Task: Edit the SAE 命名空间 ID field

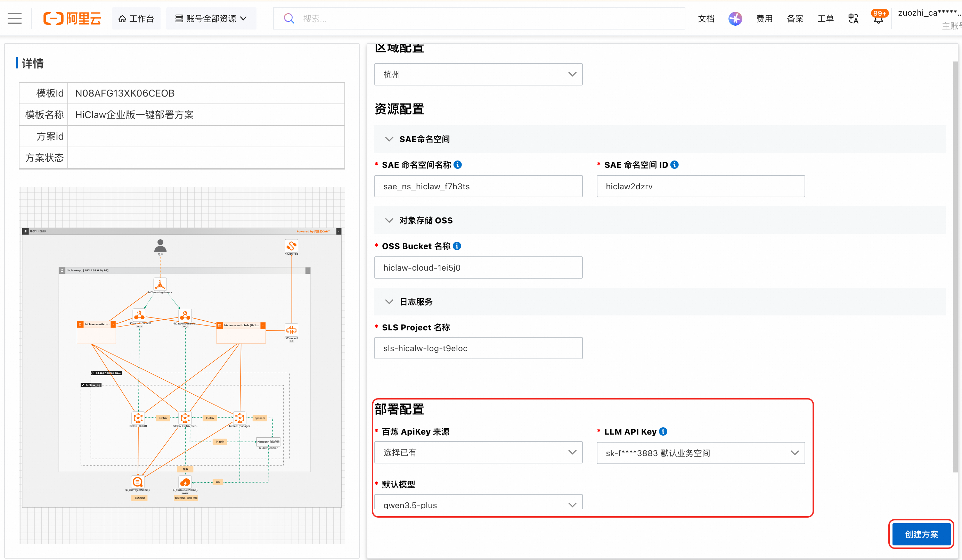Action: 701,186
